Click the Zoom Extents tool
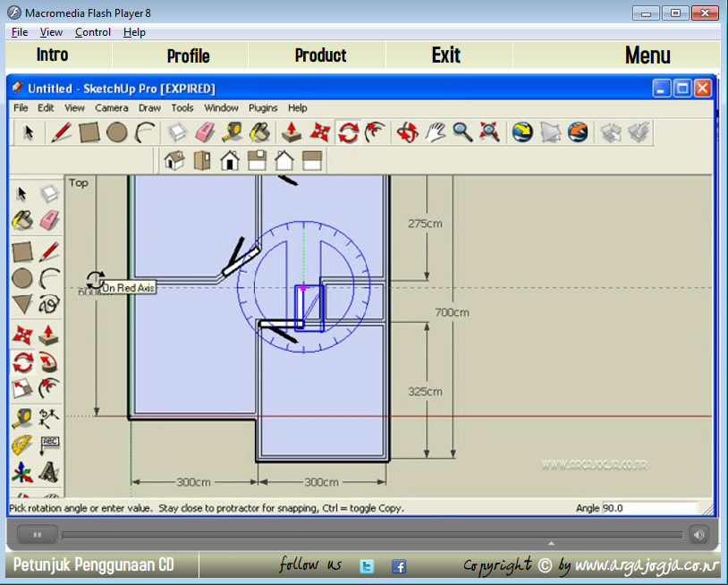Image resolution: width=728 pixels, height=585 pixels. pyautogui.click(x=490, y=132)
